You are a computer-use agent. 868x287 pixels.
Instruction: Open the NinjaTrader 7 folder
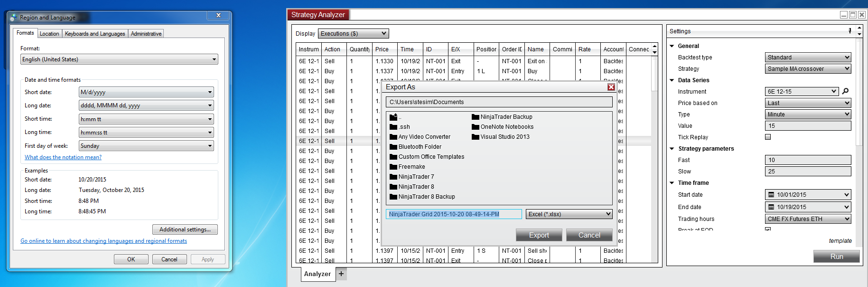[412, 177]
